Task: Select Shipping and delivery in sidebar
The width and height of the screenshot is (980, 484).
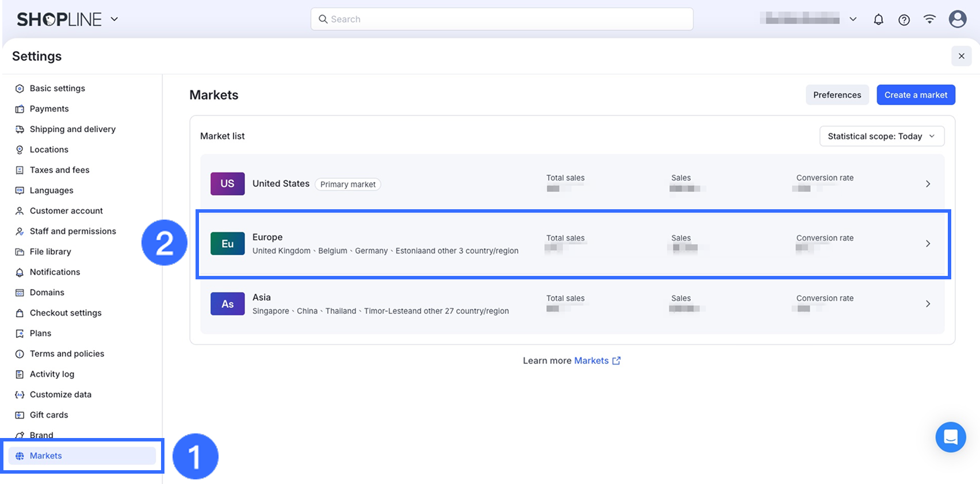Action: coord(72,129)
